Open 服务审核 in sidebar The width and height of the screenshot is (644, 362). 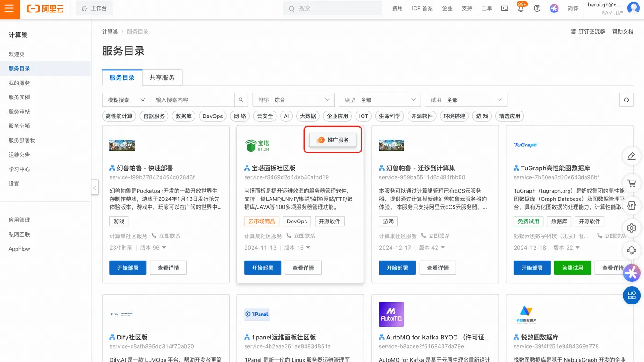tap(19, 111)
